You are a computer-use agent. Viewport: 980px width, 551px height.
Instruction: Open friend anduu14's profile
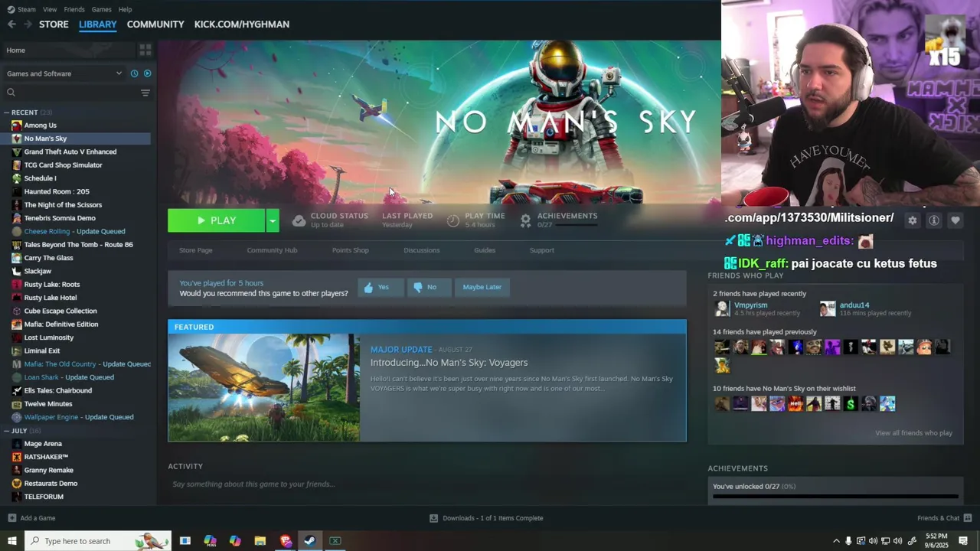tap(854, 305)
